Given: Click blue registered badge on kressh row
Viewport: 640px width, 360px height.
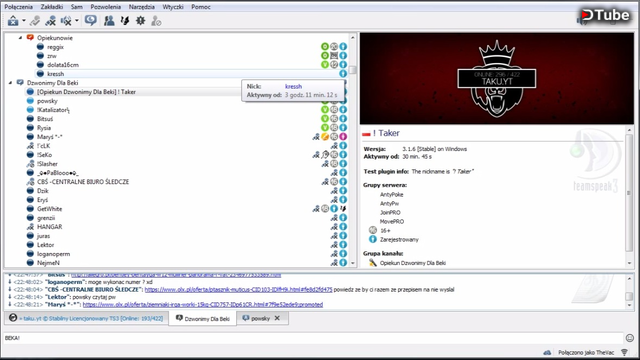Looking at the screenshot, I should (x=343, y=74).
